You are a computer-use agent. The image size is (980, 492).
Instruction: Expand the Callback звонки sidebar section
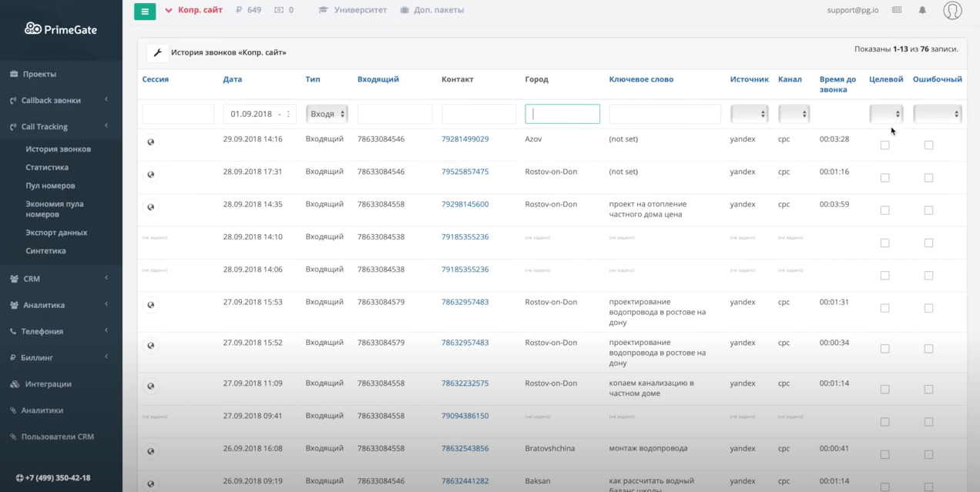61,100
